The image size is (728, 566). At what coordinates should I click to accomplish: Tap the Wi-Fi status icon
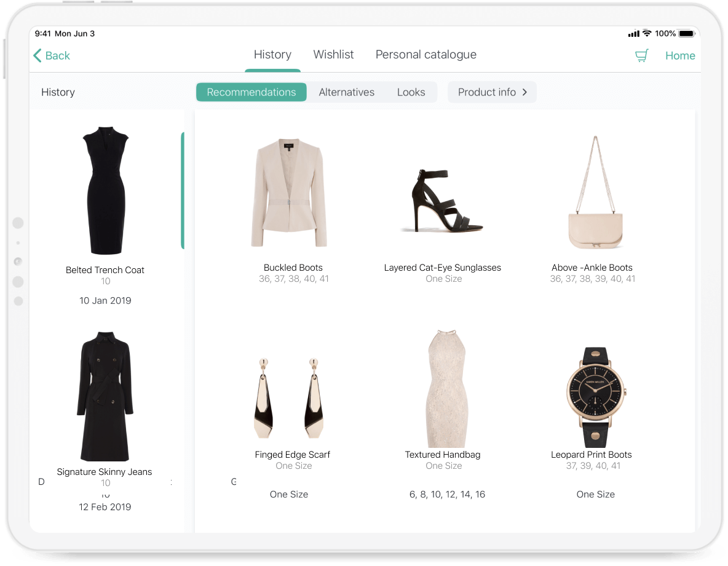point(646,33)
